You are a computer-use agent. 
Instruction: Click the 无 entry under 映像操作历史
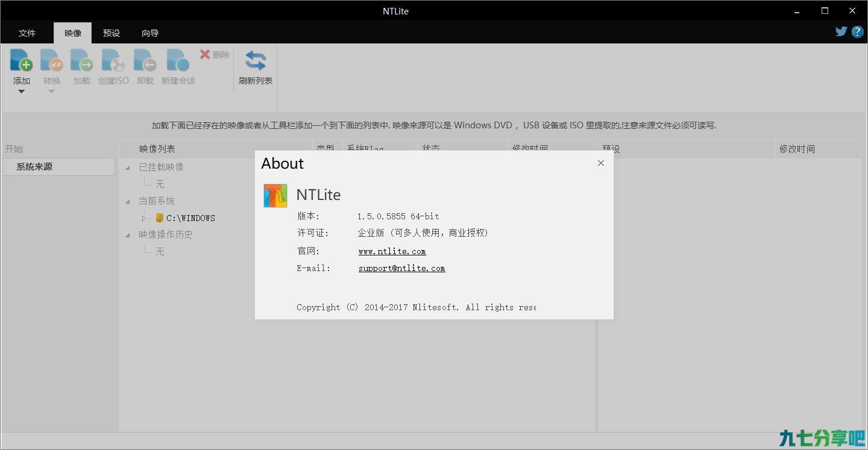click(x=160, y=251)
